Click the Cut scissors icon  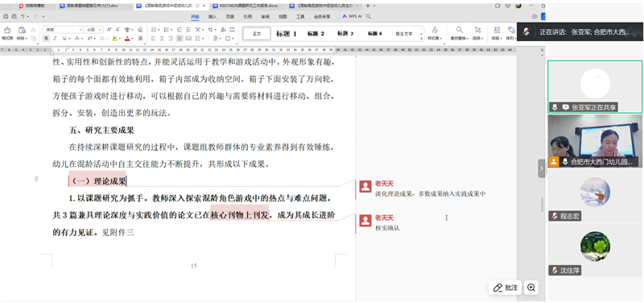pyautogui.click(x=34, y=30)
